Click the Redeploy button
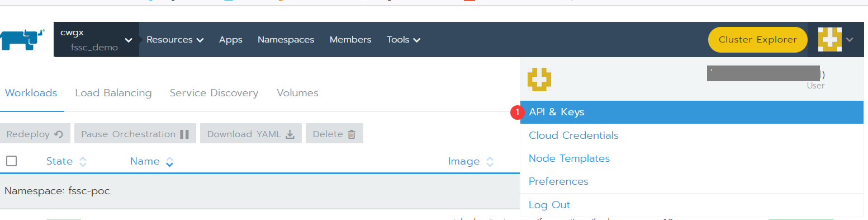Viewport: 868px width, 220px height. (x=35, y=134)
